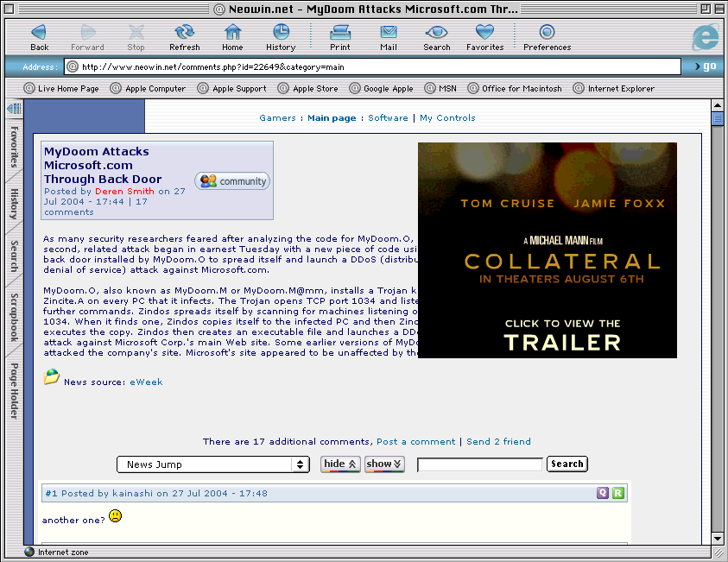Click the Post a comment link
Image resolution: width=728 pixels, height=562 pixels.
pos(415,441)
